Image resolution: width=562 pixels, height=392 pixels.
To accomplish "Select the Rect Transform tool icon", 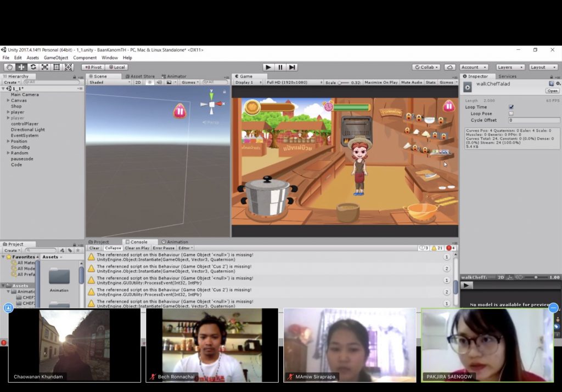I will pyautogui.click(x=56, y=67).
